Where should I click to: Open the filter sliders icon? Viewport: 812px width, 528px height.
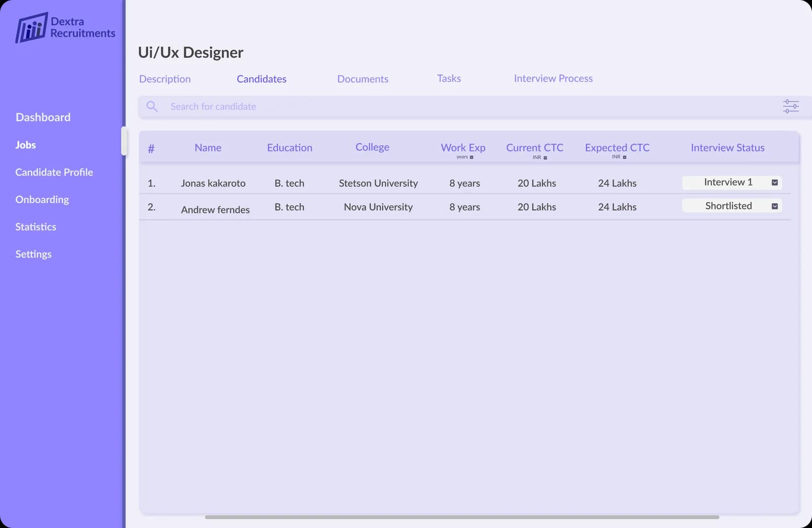pyautogui.click(x=791, y=106)
